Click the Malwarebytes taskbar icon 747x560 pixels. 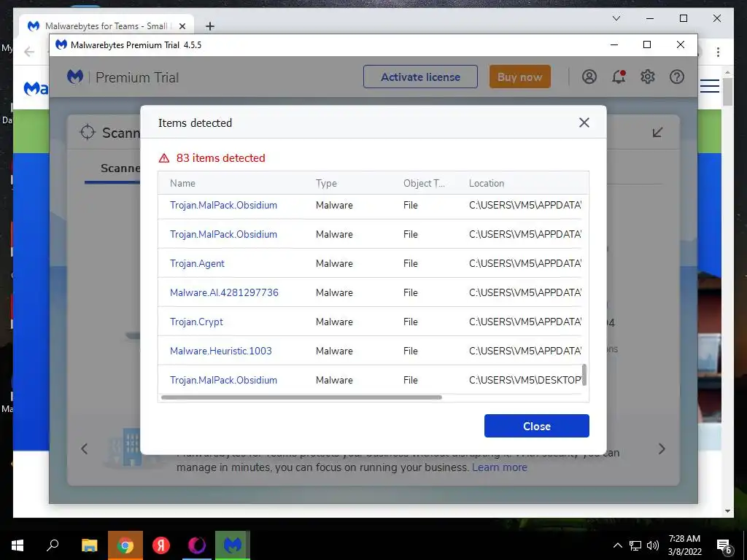point(233,545)
